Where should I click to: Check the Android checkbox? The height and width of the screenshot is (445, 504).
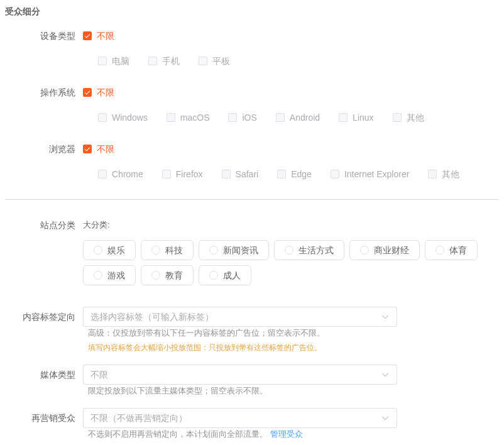point(280,118)
